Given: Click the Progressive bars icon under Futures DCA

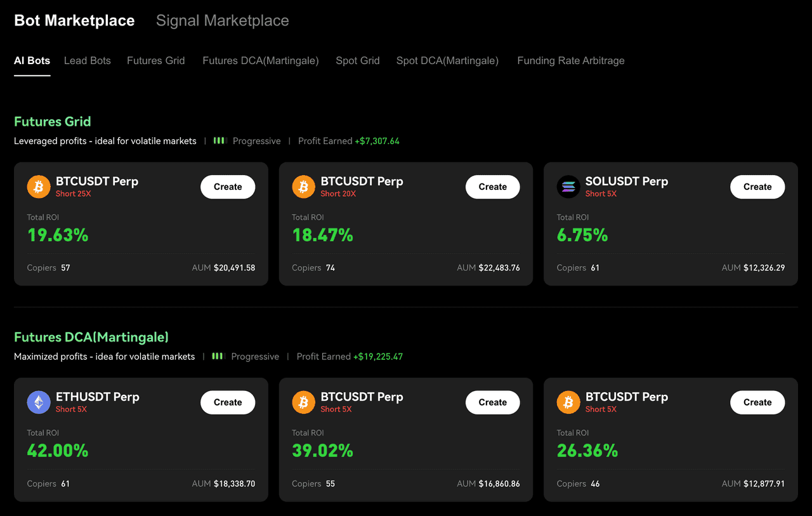Looking at the screenshot, I should tap(217, 356).
